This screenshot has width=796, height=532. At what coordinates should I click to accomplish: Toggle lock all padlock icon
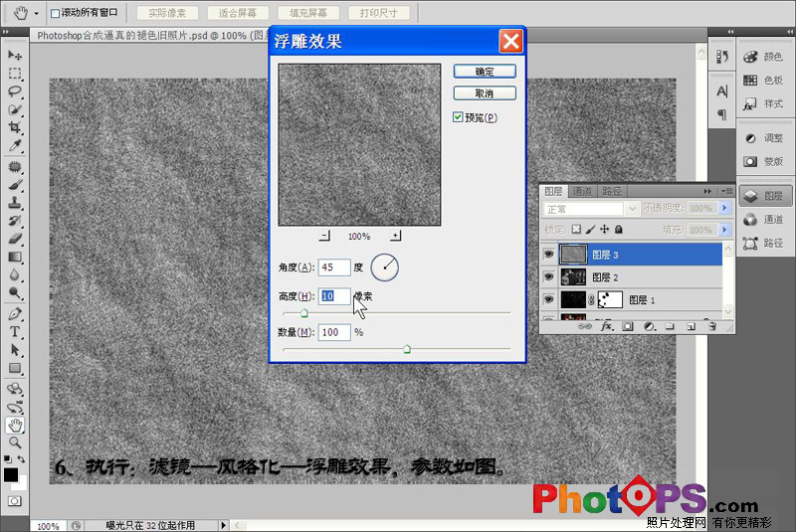tap(618, 230)
